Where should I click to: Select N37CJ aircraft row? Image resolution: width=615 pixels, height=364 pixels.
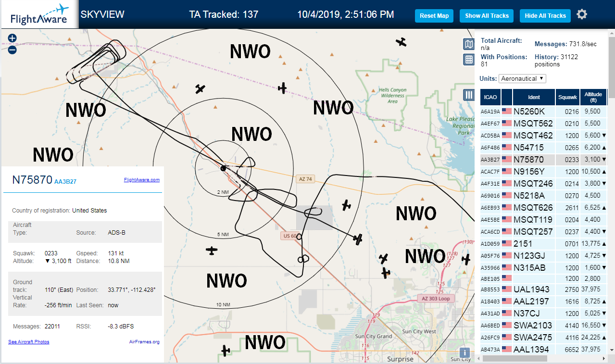coord(544,314)
